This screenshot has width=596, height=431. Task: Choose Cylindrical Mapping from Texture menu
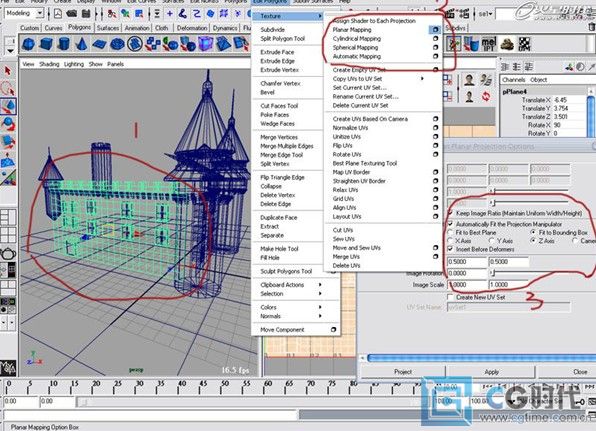357,38
